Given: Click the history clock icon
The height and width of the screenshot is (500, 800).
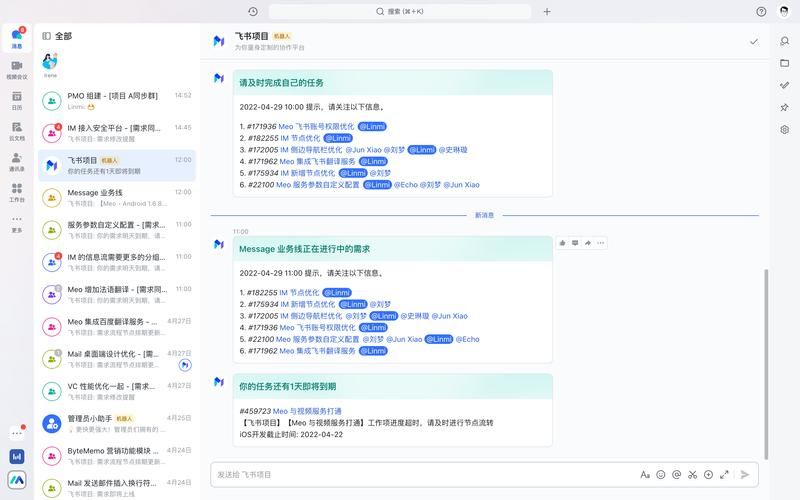Looking at the screenshot, I should pos(253,11).
